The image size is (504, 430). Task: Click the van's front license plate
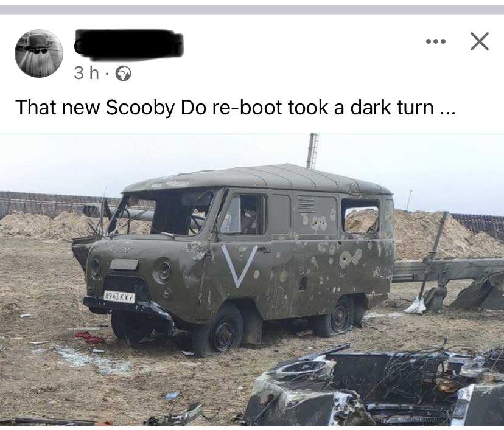[x=119, y=297]
